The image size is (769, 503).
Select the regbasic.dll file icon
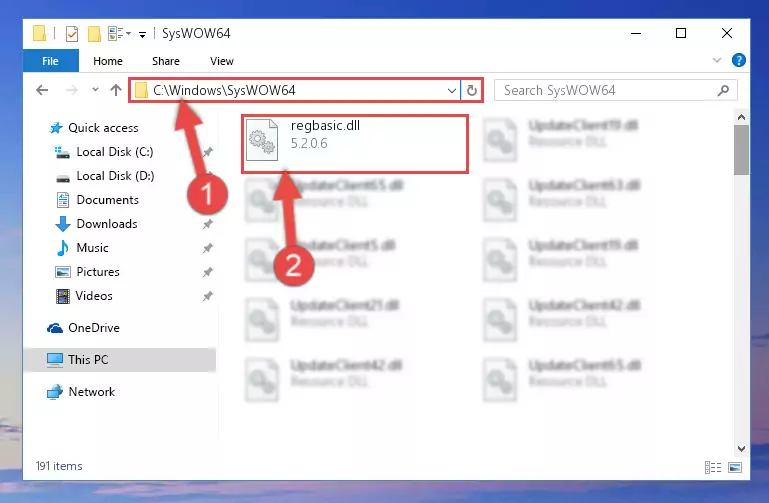[262, 140]
